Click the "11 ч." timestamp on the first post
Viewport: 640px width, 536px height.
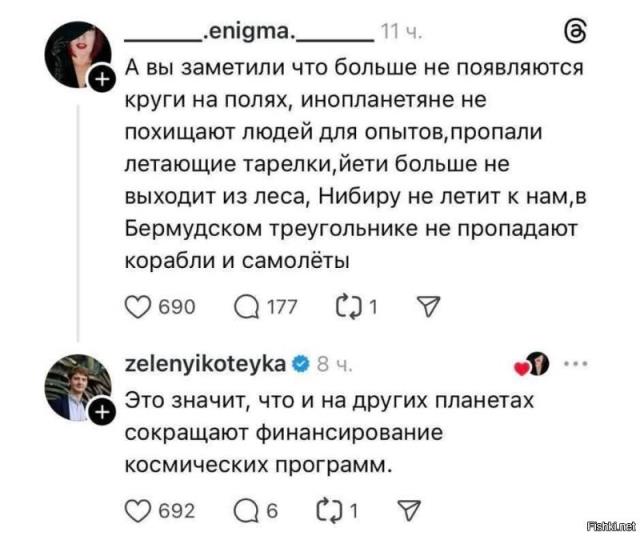(404, 34)
